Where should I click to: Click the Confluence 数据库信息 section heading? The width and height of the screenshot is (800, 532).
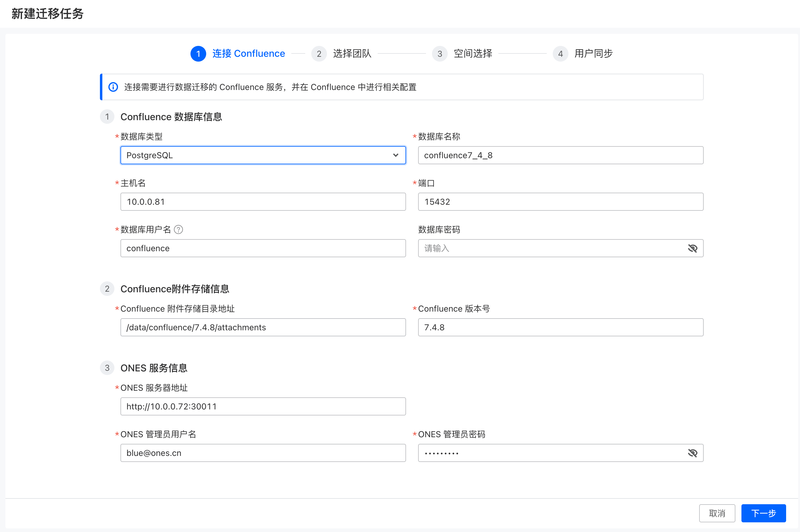point(171,117)
